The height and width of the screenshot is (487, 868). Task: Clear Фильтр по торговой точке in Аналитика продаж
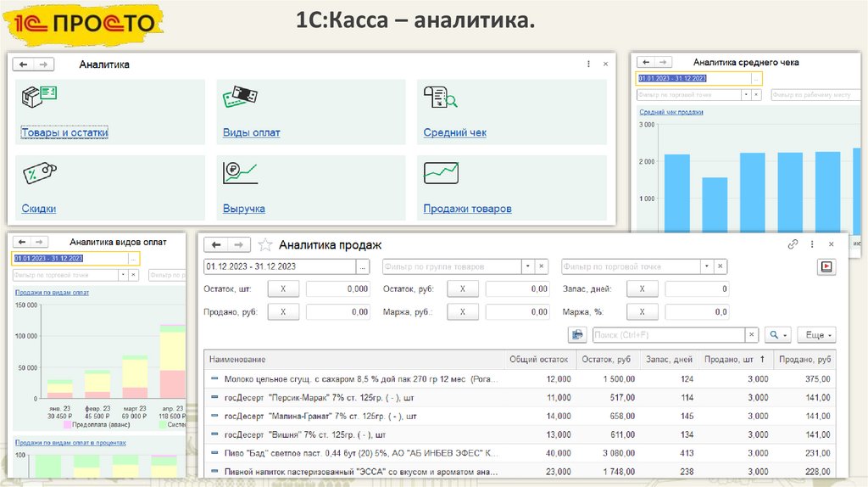(x=721, y=266)
